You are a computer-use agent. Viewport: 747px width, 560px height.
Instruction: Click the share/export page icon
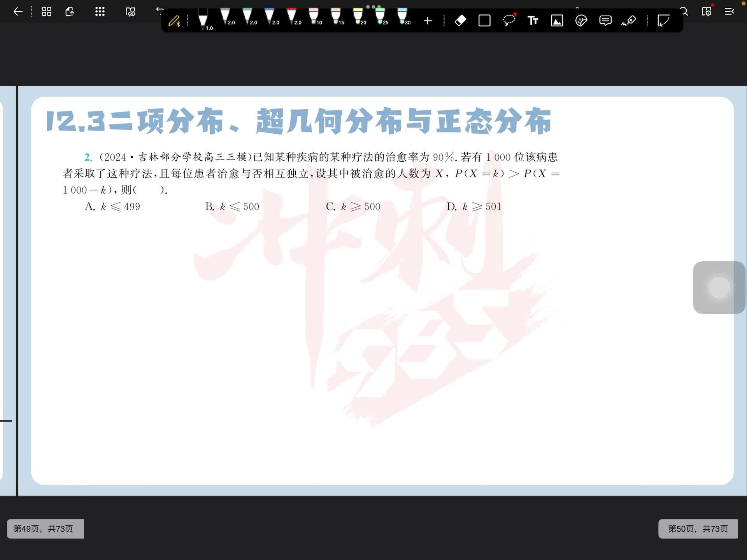(70, 12)
